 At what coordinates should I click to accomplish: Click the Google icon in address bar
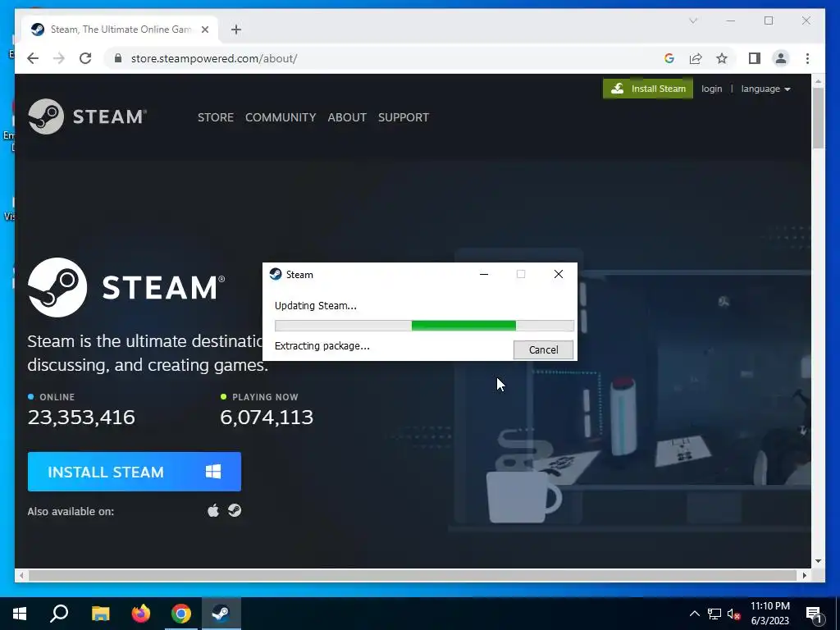click(x=669, y=58)
